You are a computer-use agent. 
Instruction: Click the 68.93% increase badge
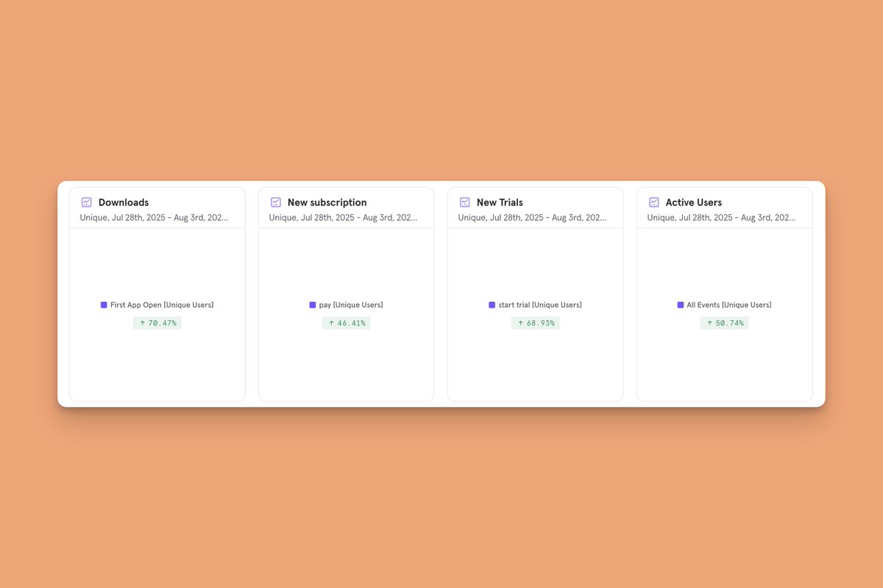[x=536, y=323]
